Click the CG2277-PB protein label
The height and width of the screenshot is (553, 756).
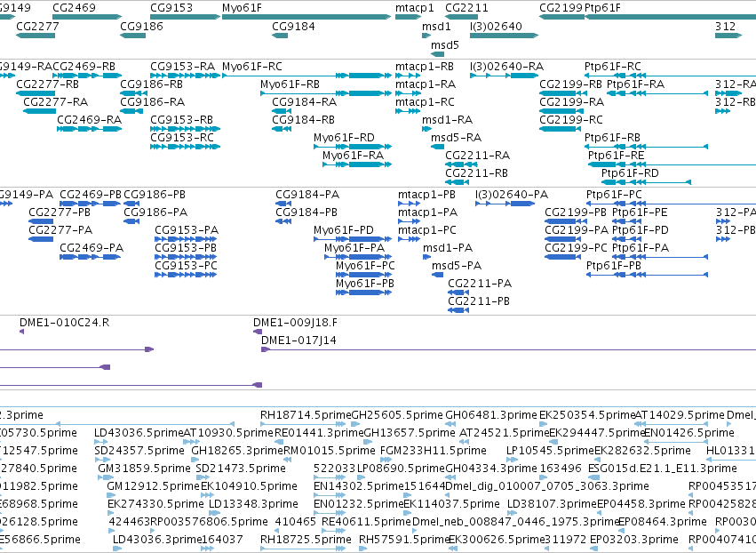coord(60,212)
